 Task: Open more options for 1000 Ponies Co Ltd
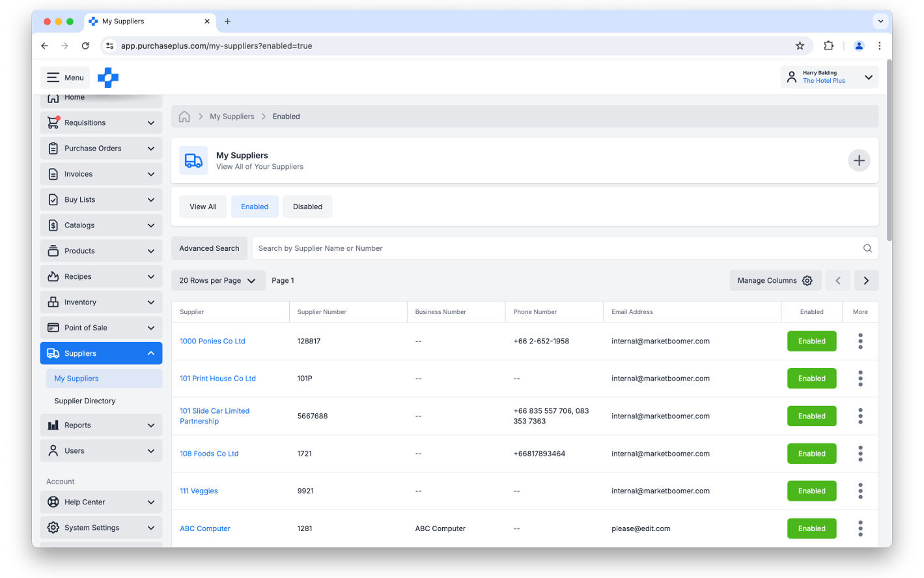coord(860,341)
